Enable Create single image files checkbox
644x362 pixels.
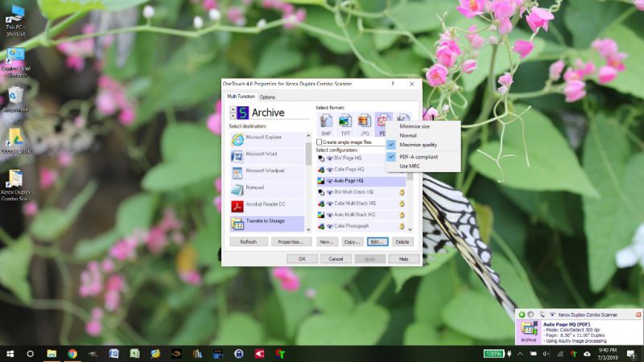pyautogui.click(x=320, y=142)
